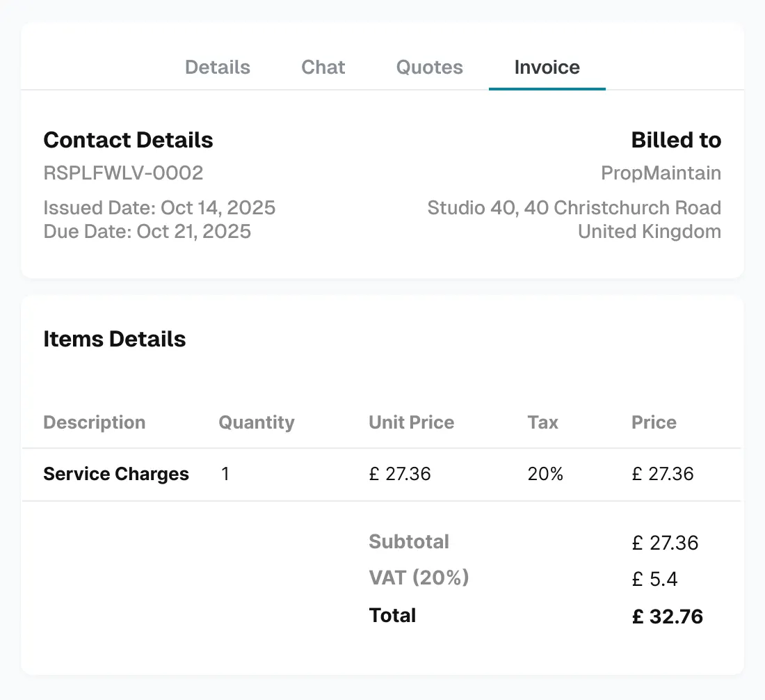Select the Quantity column header
This screenshot has height=700, width=765.
[256, 422]
